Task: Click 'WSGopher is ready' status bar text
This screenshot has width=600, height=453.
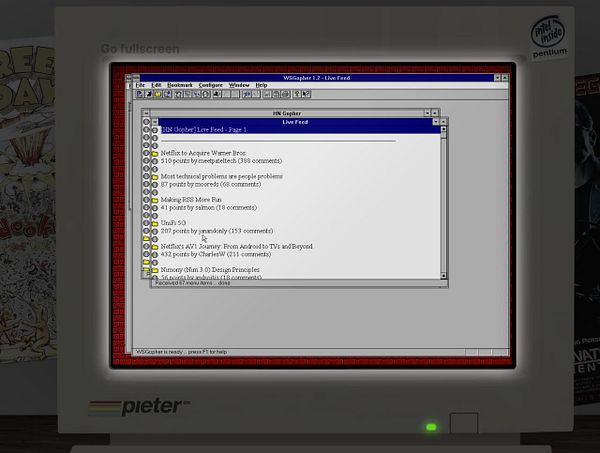Action: point(181,352)
